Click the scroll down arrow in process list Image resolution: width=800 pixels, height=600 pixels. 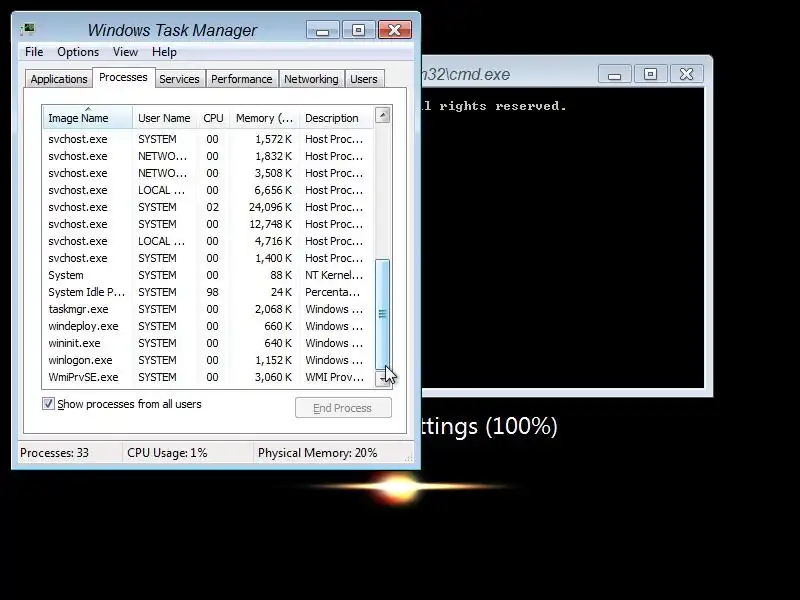(383, 378)
